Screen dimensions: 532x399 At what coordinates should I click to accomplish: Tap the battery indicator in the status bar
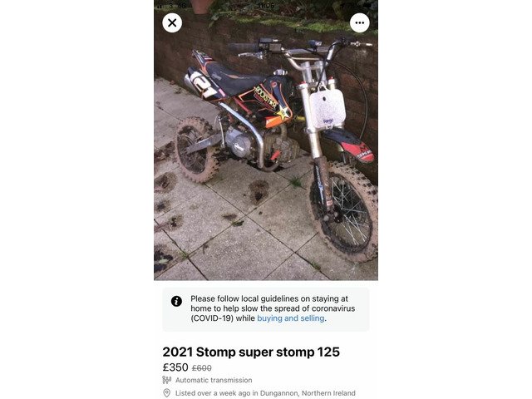367,6
